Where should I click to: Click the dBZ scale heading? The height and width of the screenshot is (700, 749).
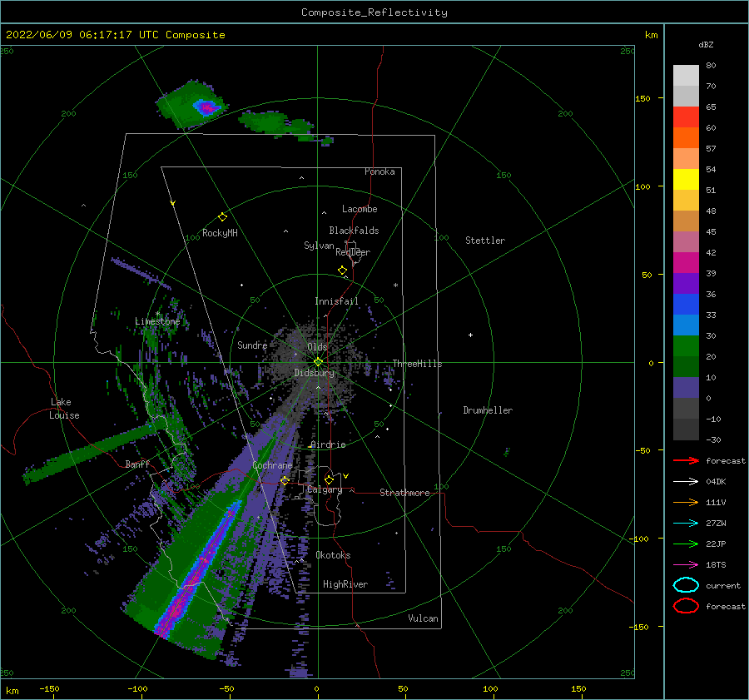(x=706, y=44)
